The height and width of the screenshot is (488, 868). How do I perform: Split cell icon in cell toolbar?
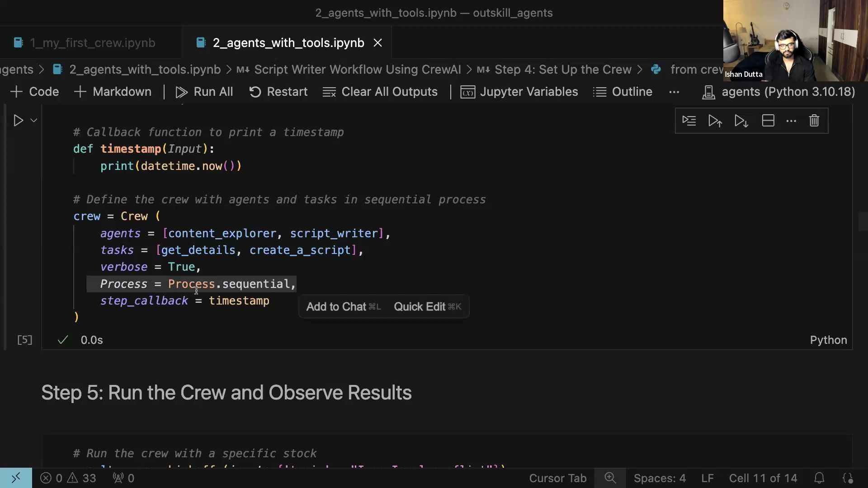(x=768, y=121)
